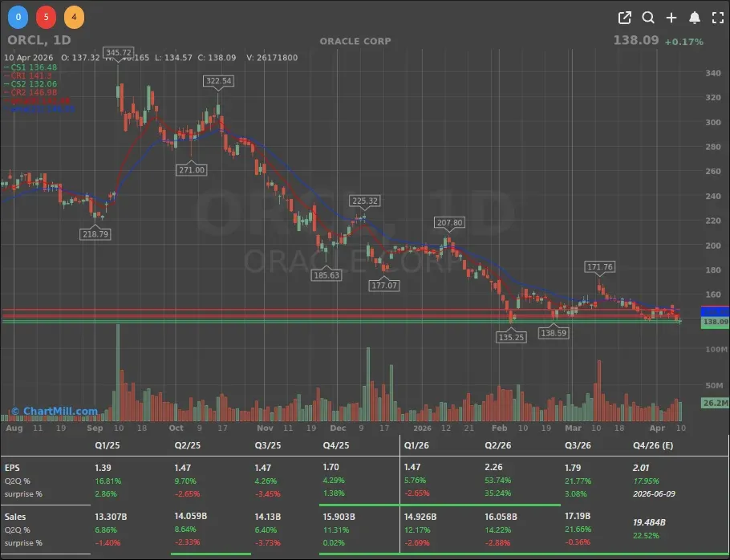The image size is (730, 560).
Task: Click the red 5 badge
Action: click(x=46, y=17)
